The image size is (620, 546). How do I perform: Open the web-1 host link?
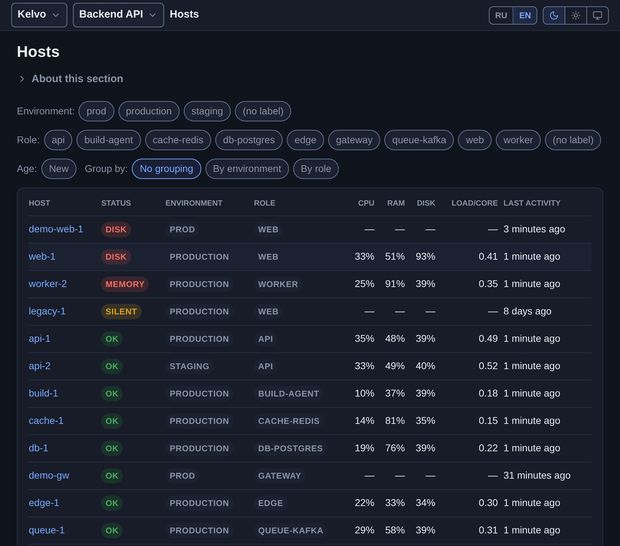(42, 257)
